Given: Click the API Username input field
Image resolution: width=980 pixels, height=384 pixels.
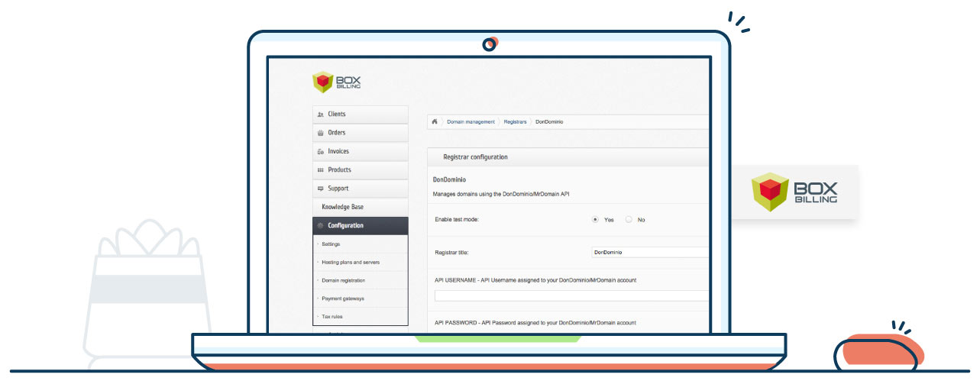Looking at the screenshot, I should pos(571,296).
